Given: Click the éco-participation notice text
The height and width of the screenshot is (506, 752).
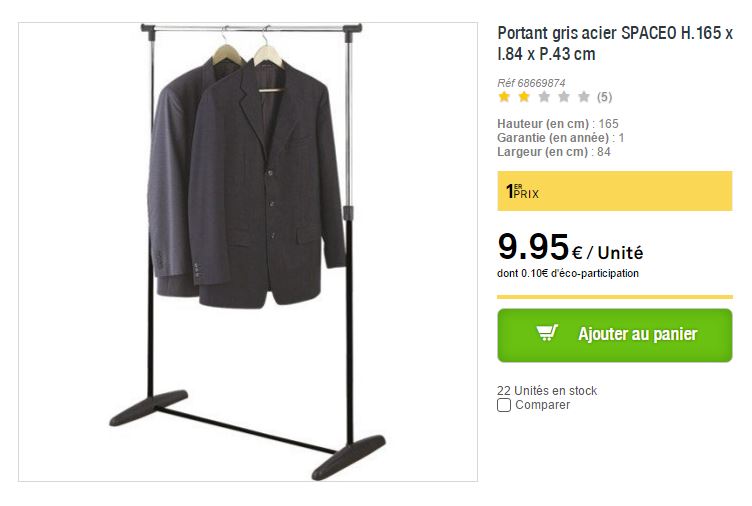Looking at the screenshot, I should pos(568,273).
